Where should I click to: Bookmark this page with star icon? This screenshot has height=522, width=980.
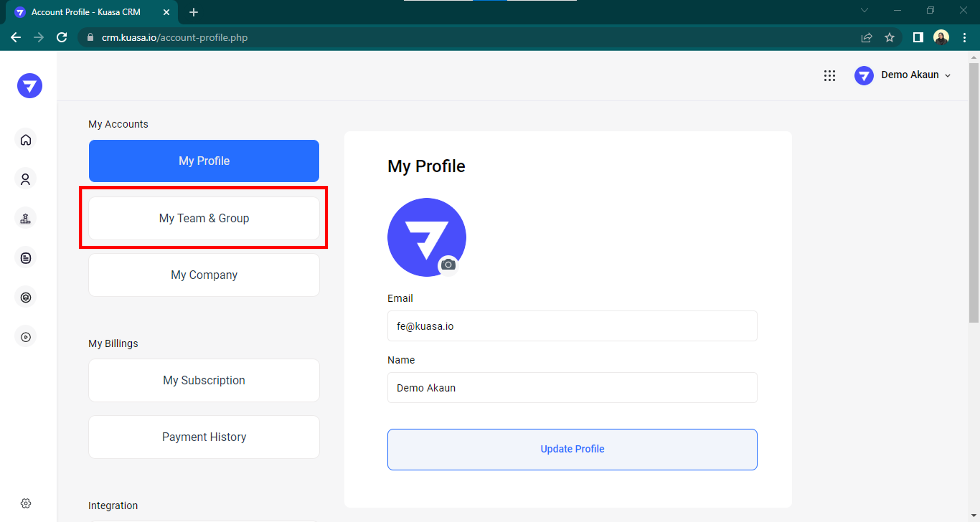[x=889, y=38]
